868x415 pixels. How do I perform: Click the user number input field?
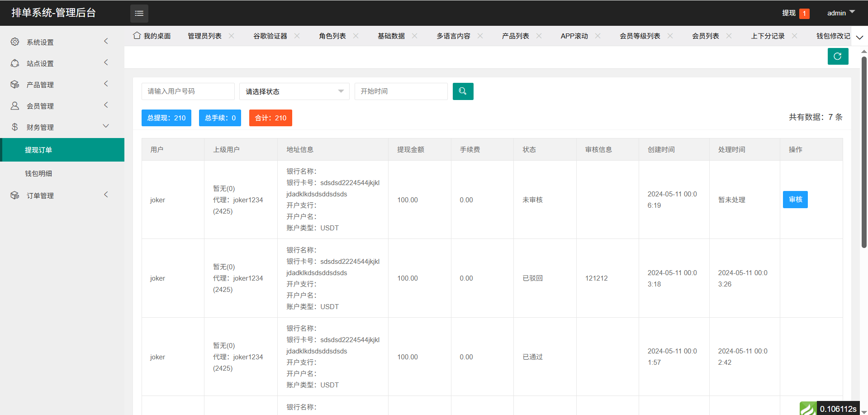[188, 91]
